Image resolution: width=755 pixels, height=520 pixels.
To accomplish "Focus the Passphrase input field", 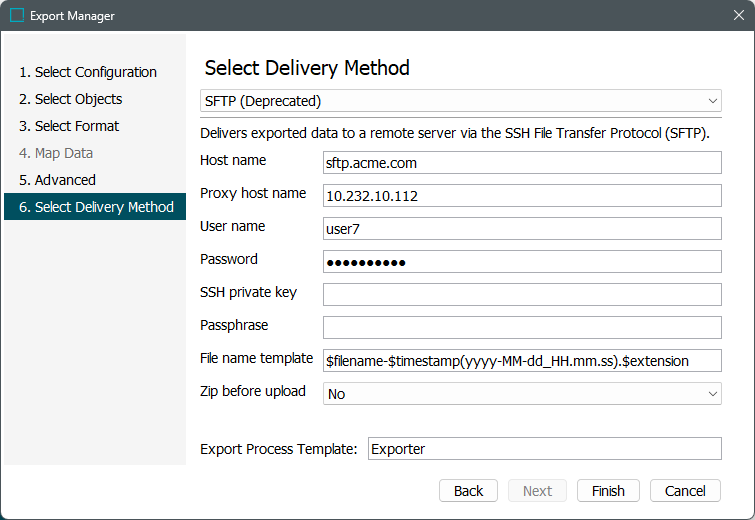I will coord(521,327).
